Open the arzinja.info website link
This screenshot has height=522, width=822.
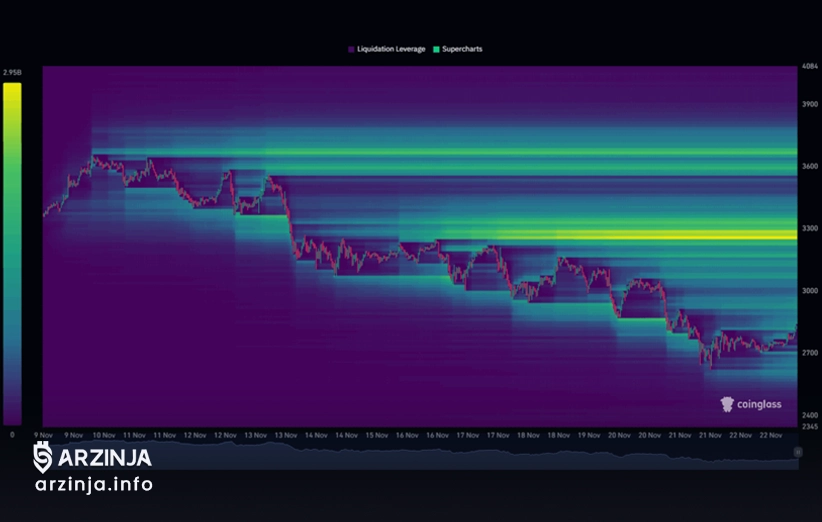click(x=94, y=485)
